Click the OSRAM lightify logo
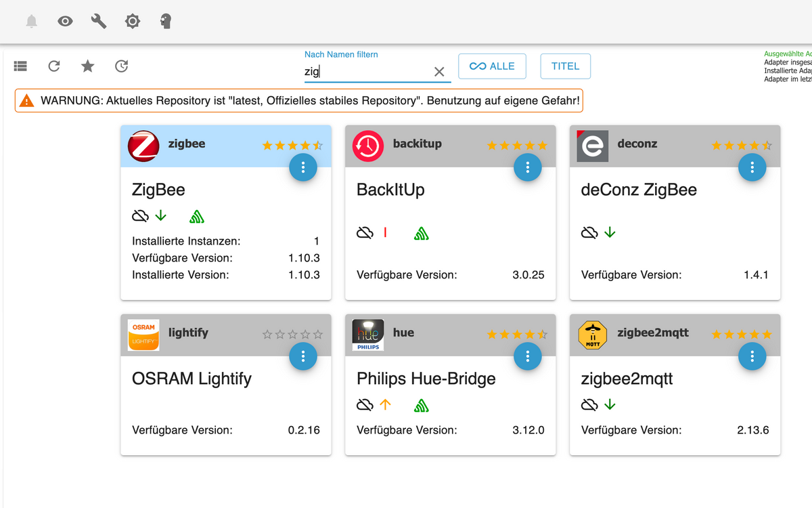The image size is (812, 508). pyautogui.click(x=143, y=335)
